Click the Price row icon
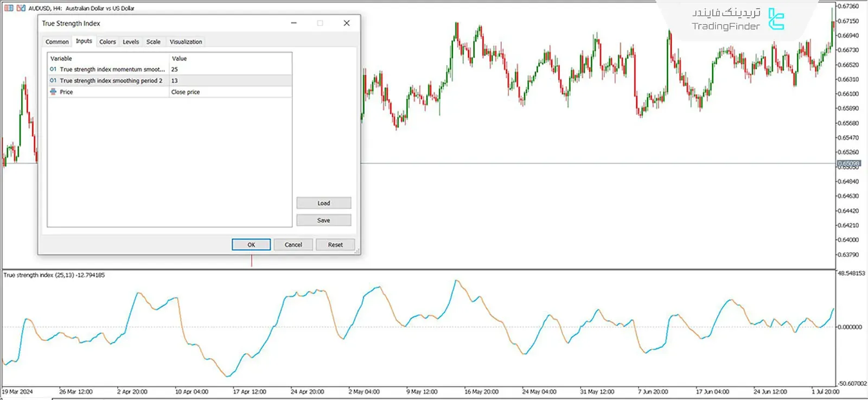This screenshot has width=868, height=400. tap(53, 92)
